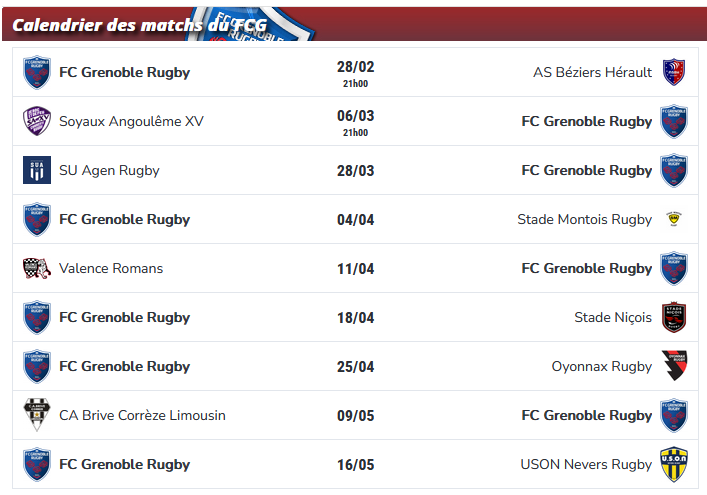
Task: Open the AS Béziers Hérault team link
Action: tap(592, 72)
